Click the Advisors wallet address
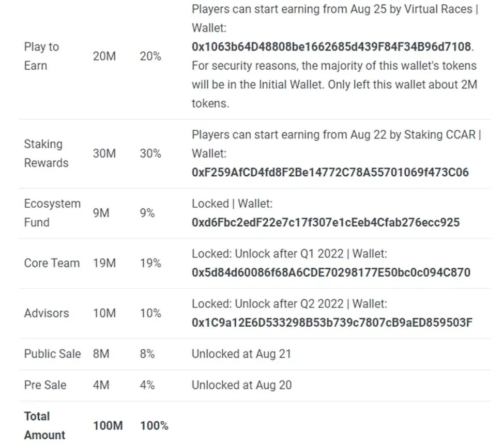 332,323
